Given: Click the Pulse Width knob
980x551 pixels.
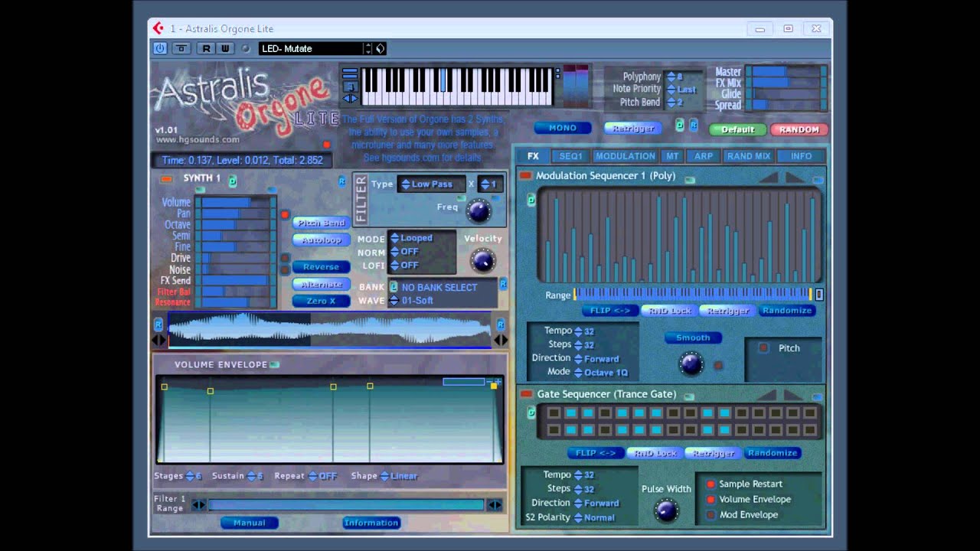Looking at the screenshot, I should pyautogui.click(x=666, y=510).
